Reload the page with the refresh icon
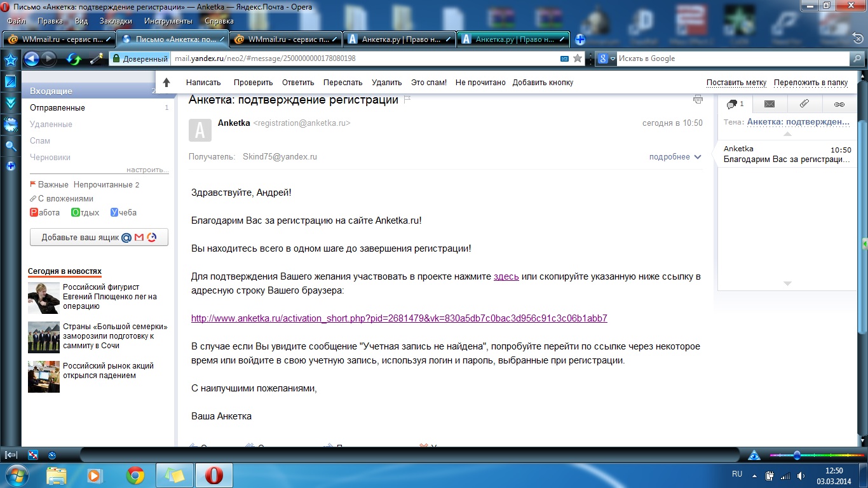The width and height of the screenshot is (868, 488). [74, 59]
